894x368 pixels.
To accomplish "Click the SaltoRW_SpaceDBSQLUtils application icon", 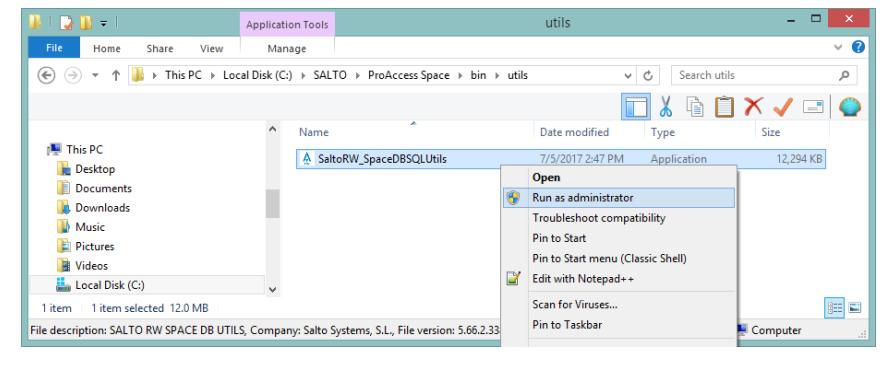I will 307,159.
